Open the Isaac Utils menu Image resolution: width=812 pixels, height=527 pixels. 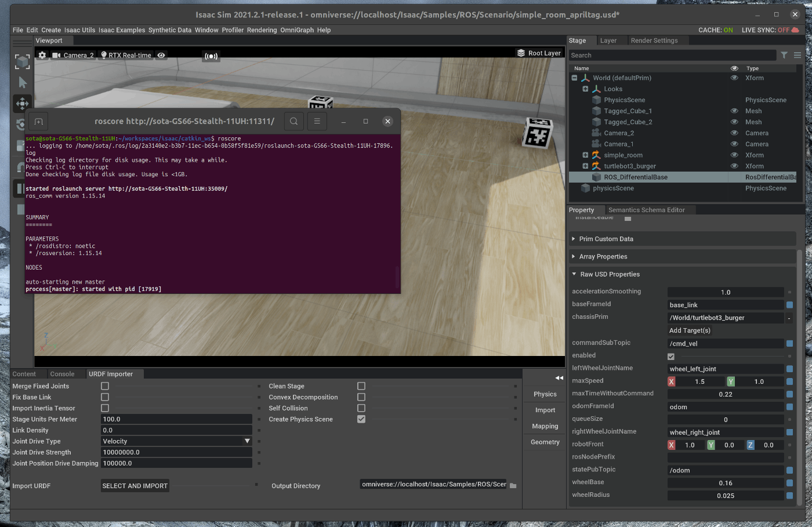80,30
